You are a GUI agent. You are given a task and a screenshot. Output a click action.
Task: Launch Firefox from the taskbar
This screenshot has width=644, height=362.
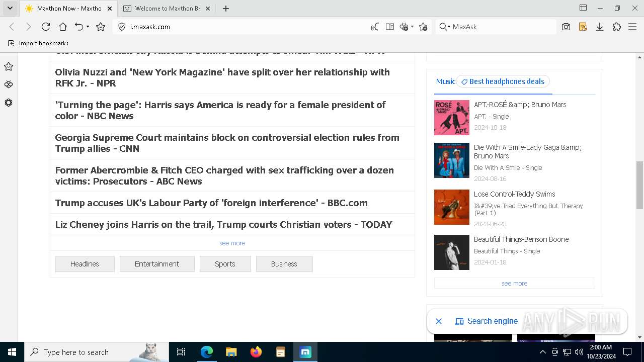256,352
